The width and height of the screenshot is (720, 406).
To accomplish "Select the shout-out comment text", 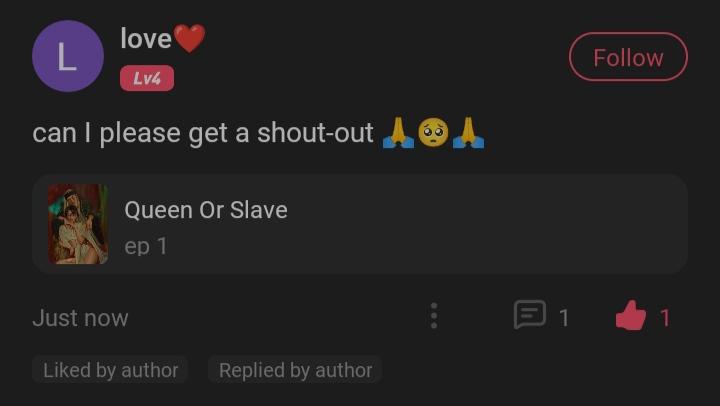I will click(x=203, y=133).
